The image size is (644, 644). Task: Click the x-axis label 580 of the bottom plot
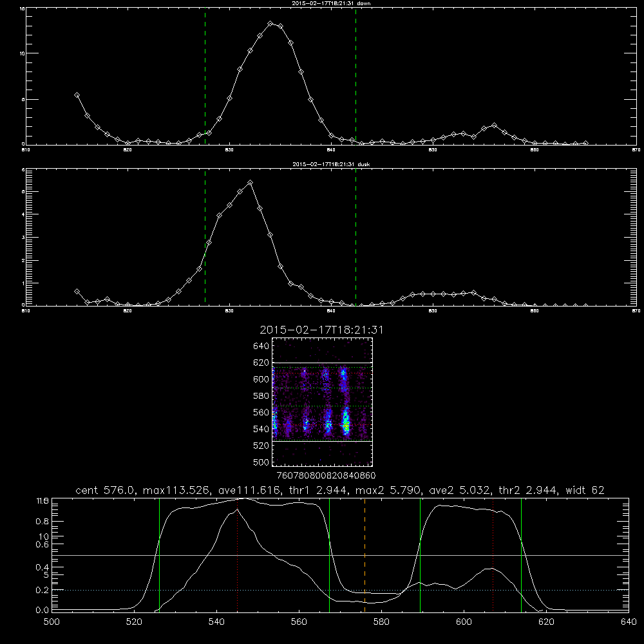[381, 622]
